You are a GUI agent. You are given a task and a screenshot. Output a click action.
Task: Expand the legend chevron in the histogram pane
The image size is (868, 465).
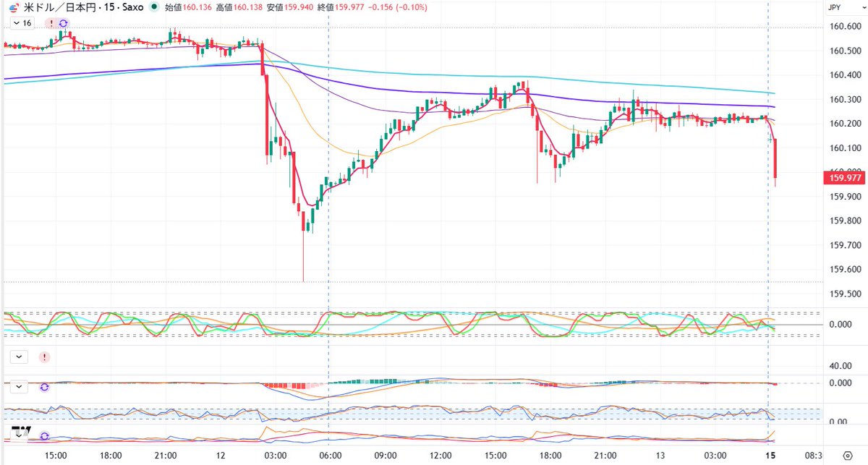(x=19, y=387)
